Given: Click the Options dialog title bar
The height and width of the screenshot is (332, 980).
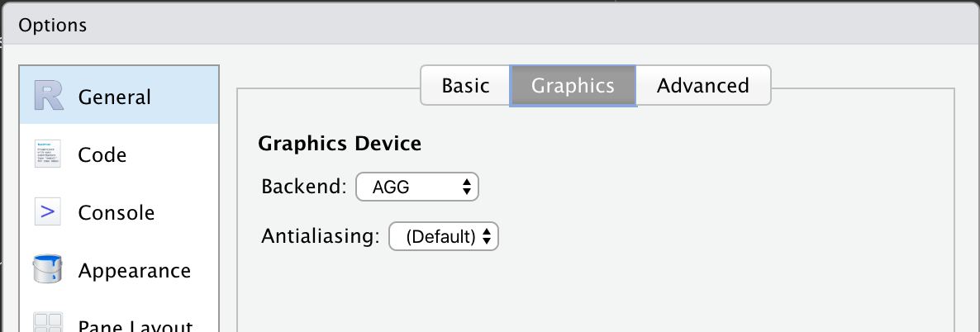Looking at the screenshot, I should pos(490,25).
